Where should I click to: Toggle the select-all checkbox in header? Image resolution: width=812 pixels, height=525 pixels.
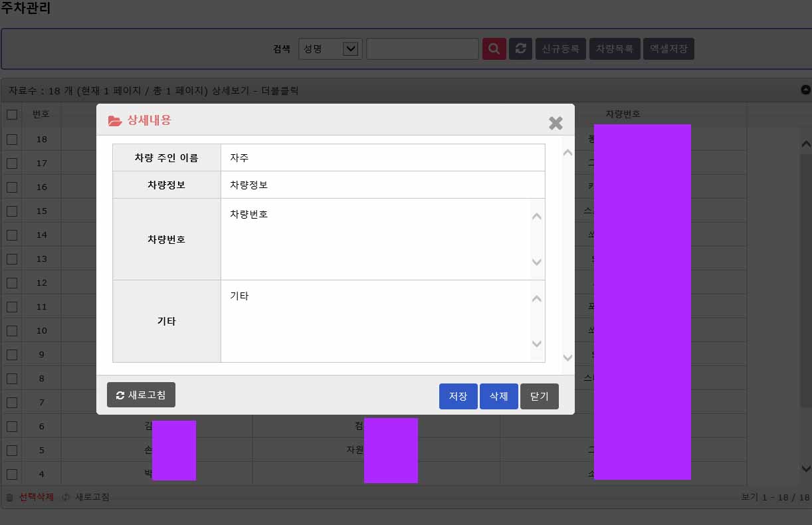coord(12,114)
